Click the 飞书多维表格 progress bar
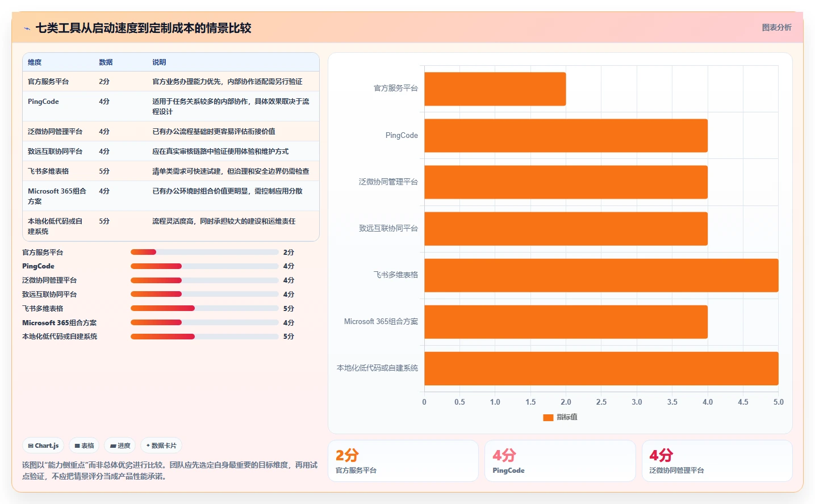This screenshot has width=815, height=504. tap(204, 308)
